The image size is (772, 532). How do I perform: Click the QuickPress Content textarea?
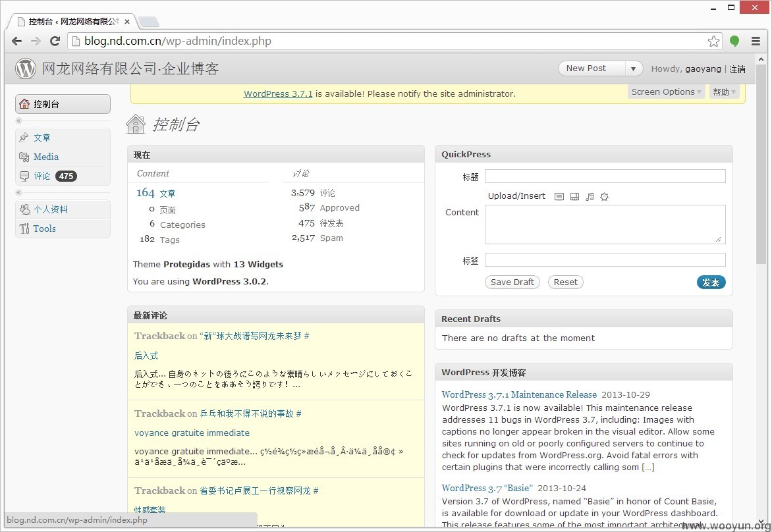point(605,225)
